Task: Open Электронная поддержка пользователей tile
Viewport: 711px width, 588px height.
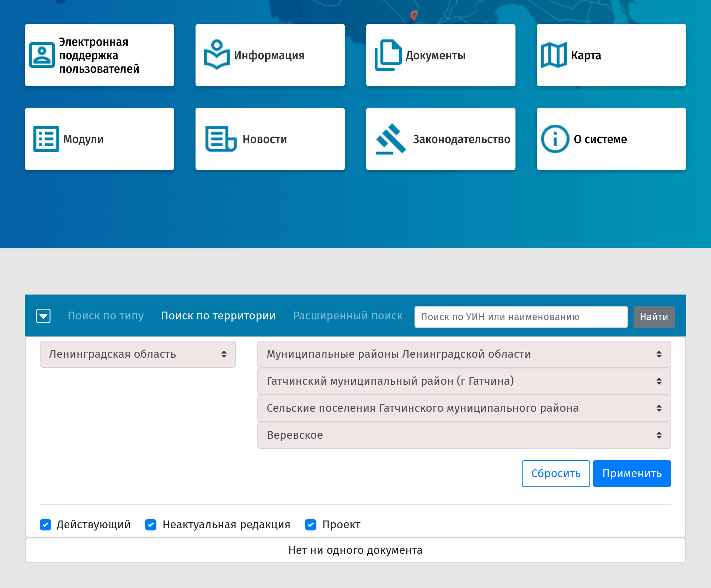Action: pos(100,55)
